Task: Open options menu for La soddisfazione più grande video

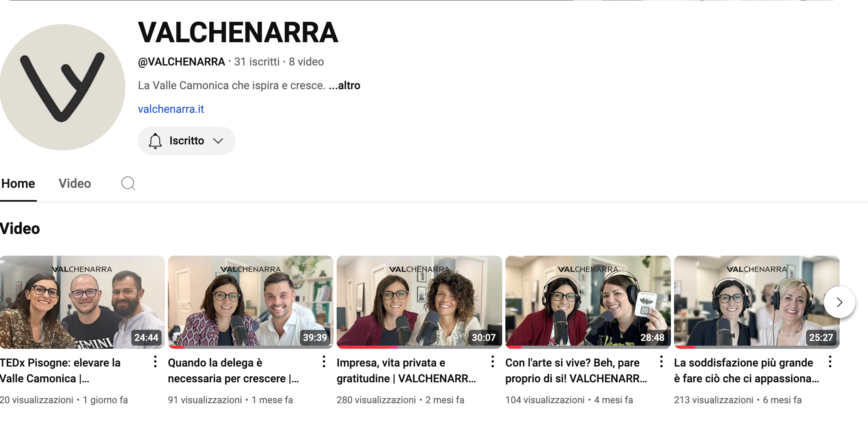Action: point(830,361)
